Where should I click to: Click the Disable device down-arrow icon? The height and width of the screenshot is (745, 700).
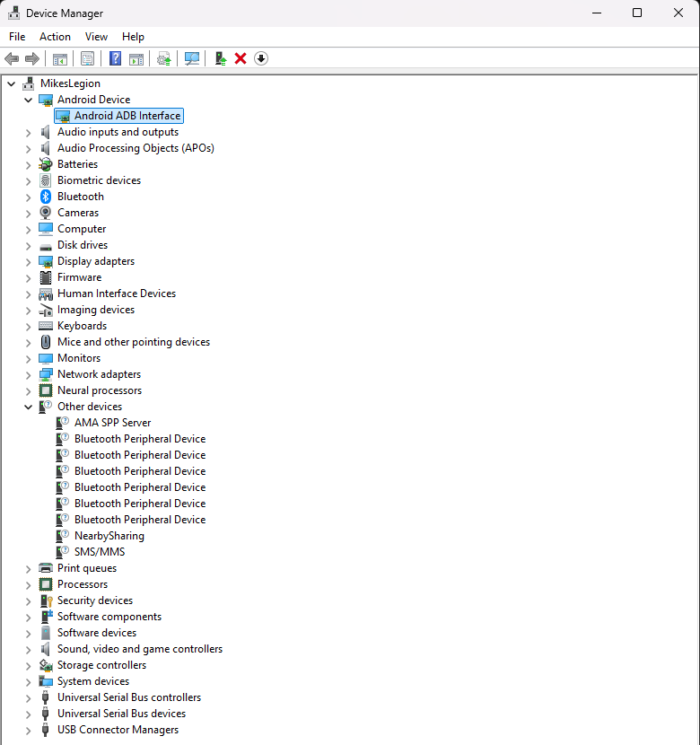click(x=261, y=58)
